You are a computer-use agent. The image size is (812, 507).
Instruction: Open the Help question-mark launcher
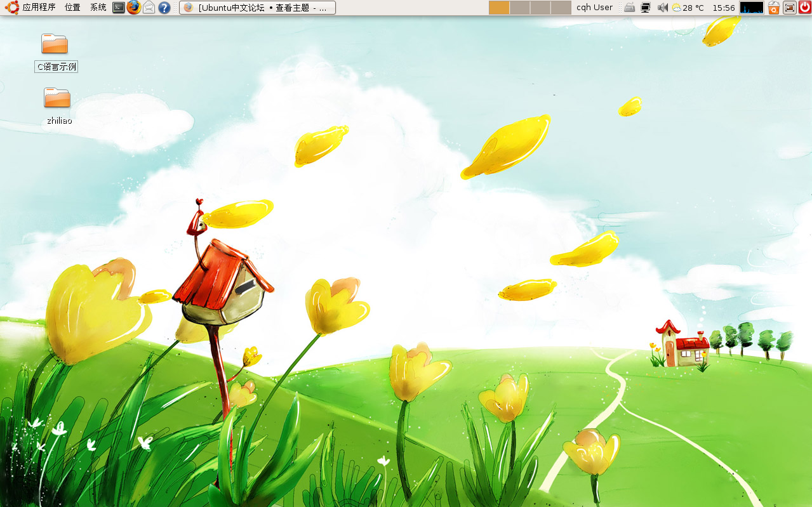click(164, 8)
